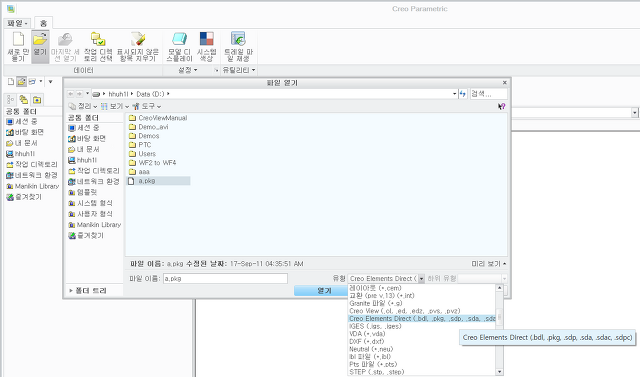Click open folder icon in quick access toolbar
Viewport: 640px width, 377px height.
click(21, 82)
